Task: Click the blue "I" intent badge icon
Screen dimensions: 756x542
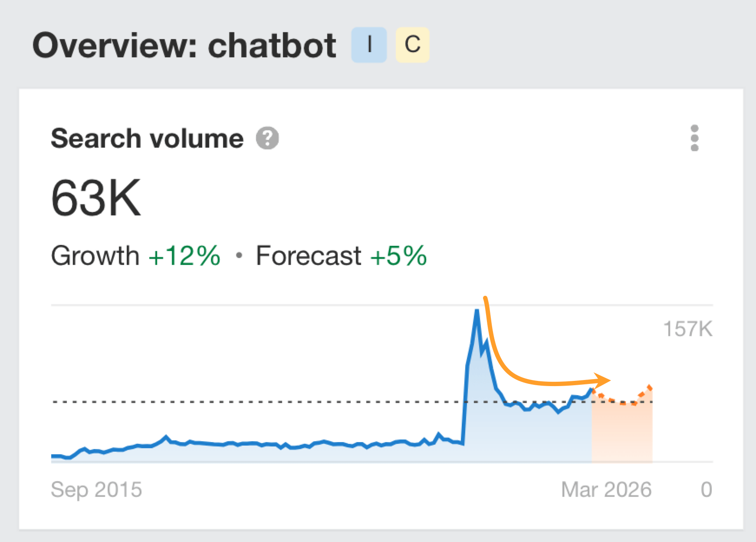Action: (x=369, y=45)
